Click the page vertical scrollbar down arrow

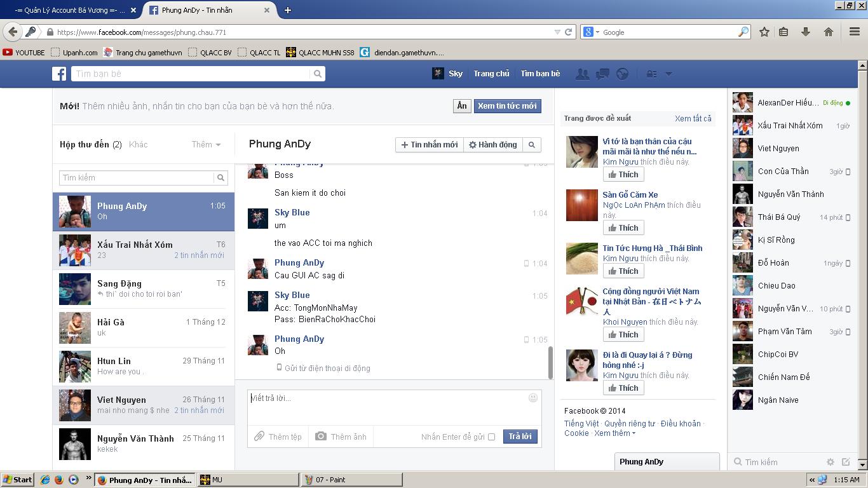point(862,466)
